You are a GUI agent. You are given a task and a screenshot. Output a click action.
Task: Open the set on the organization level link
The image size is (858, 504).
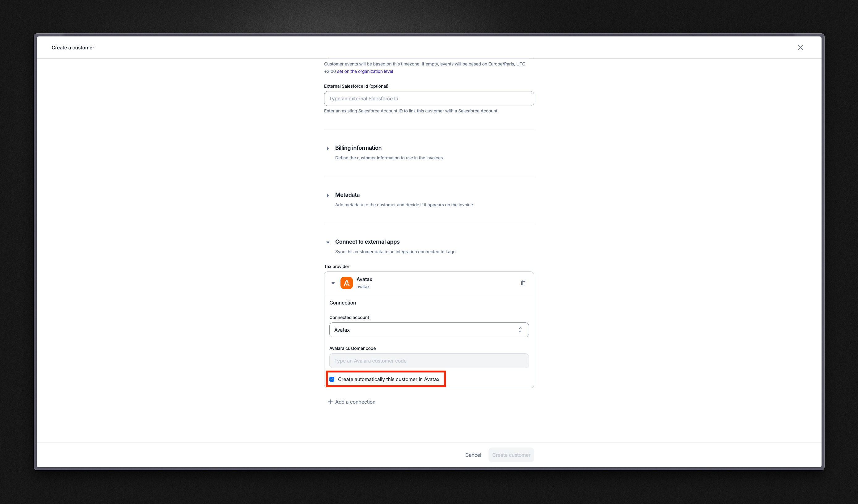click(x=365, y=71)
